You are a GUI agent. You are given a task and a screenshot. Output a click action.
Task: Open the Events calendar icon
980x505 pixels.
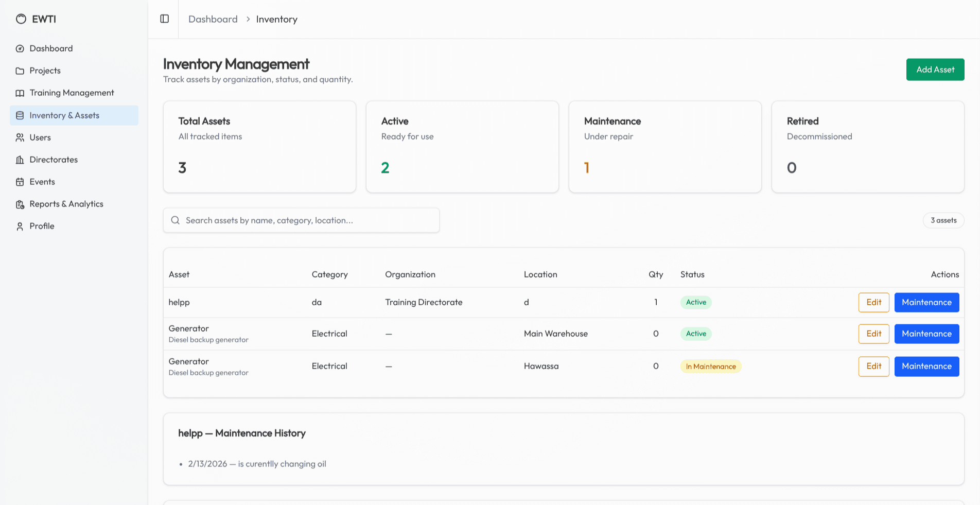(x=20, y=182)
